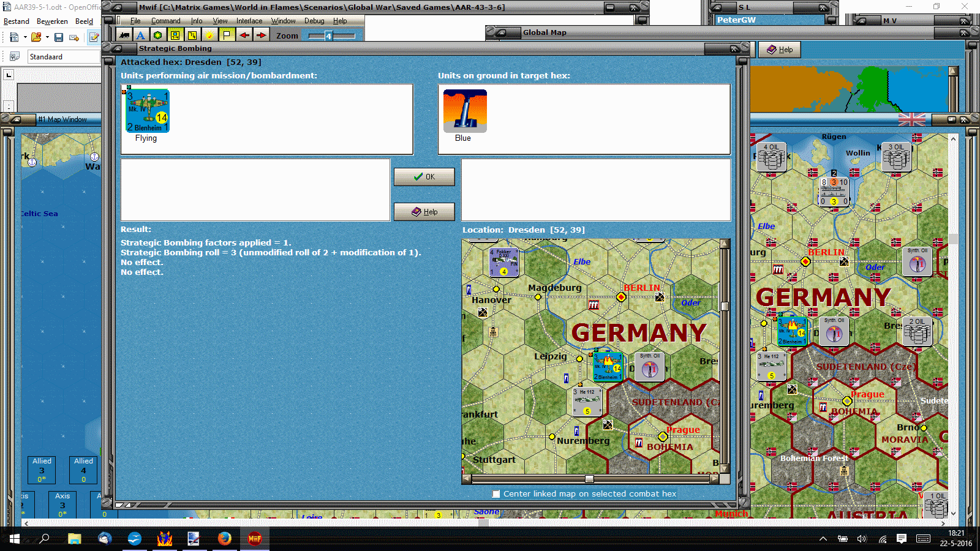Open OpenOffice Bestand menu

17,21
